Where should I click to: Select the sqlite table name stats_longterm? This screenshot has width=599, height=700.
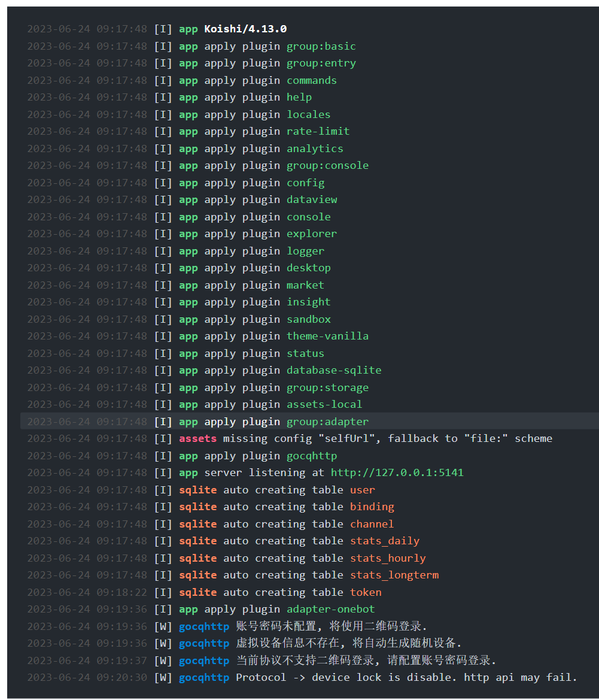click(x=394, y=575)
